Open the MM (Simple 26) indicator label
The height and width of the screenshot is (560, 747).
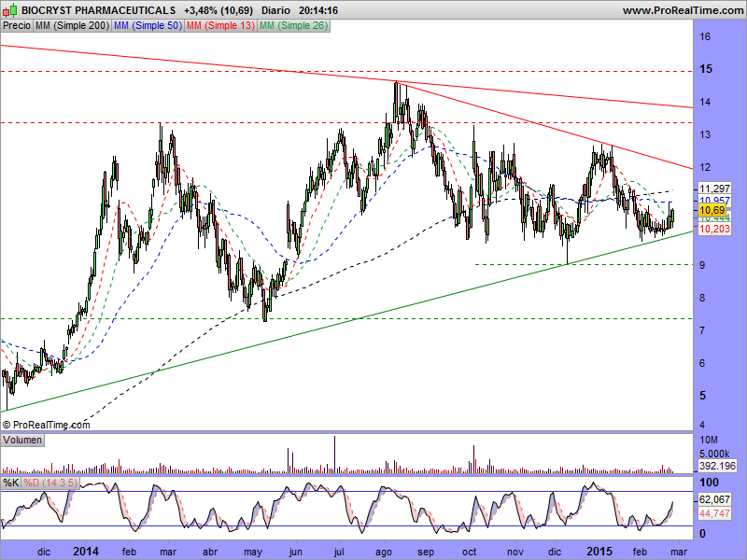pyautogui.click(x=293, y=26)
